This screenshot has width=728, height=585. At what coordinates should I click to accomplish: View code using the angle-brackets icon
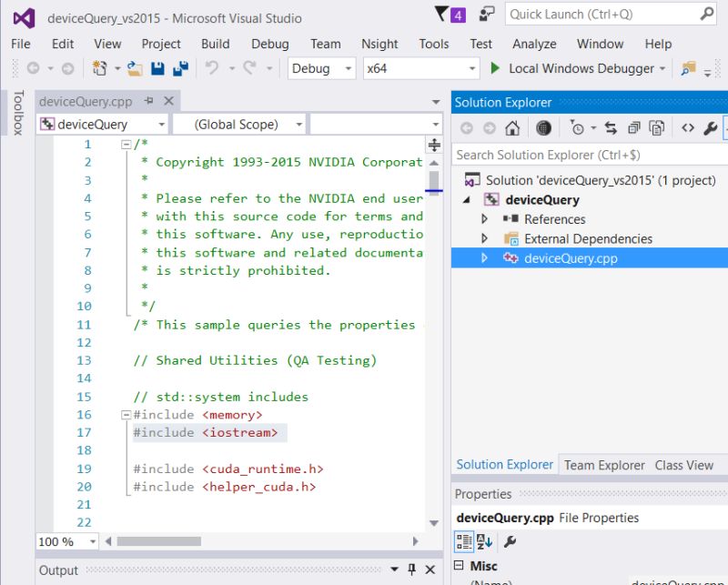[x=689, y=127]
